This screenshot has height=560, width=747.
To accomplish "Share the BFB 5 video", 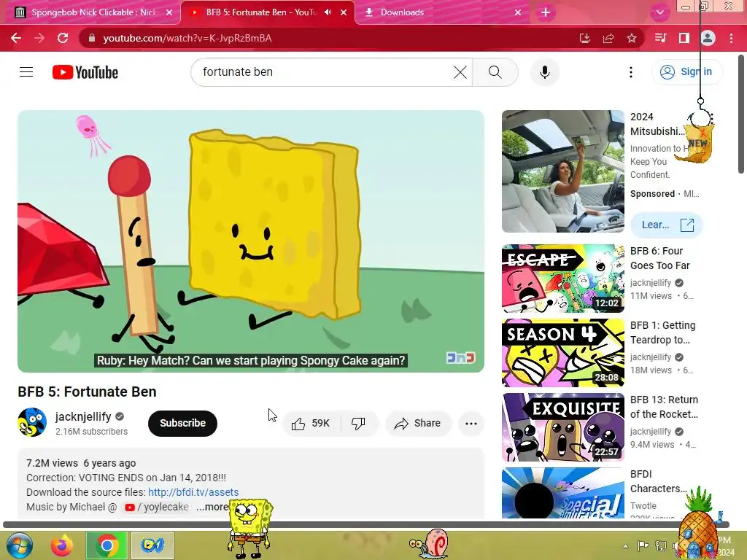I will pos(418,424).
